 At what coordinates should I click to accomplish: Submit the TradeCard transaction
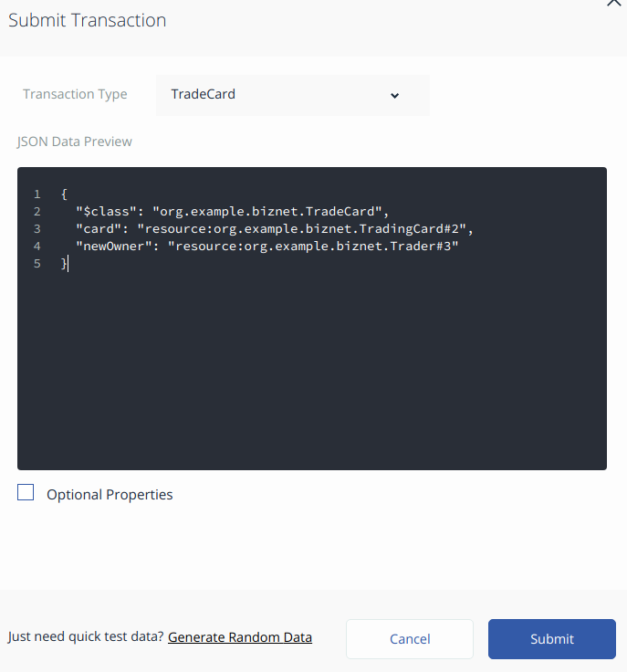coord(552,639)
